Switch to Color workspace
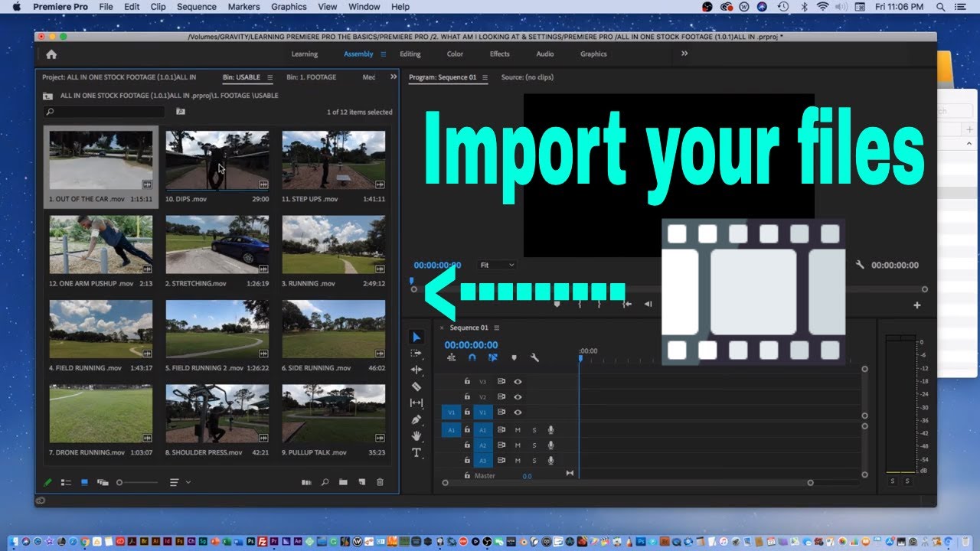Viewport: 980px width, 551px height. [455, 54]
